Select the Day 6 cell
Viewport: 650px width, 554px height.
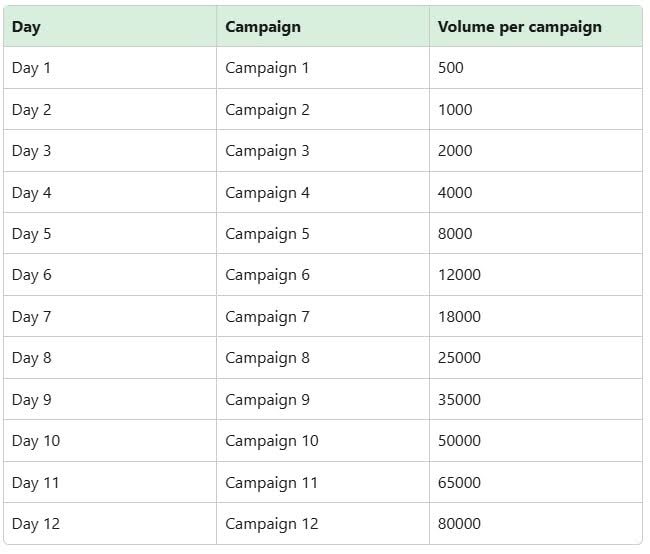coord(32,275)
